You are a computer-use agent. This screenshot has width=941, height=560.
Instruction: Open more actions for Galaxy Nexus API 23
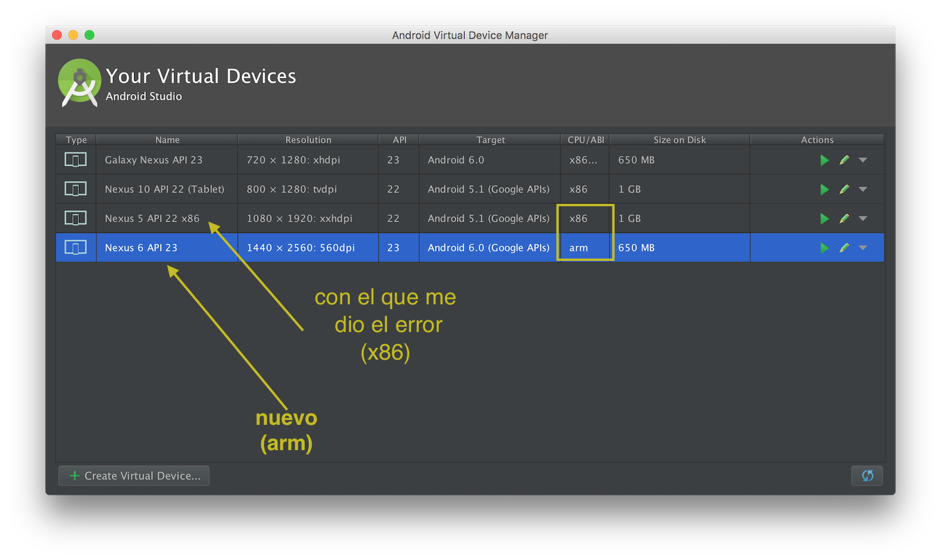tap(863, 160)
